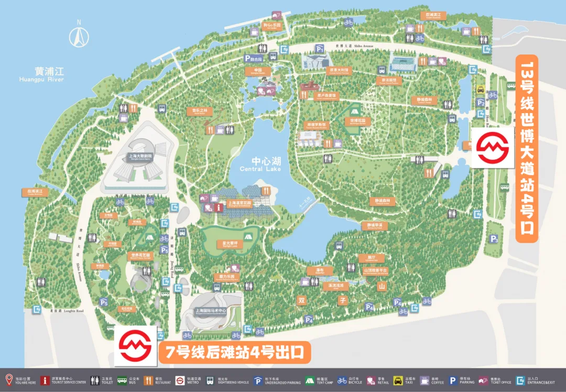
Task: Select the 上海国际马术中心 equestrian center label
Action: 210,310
